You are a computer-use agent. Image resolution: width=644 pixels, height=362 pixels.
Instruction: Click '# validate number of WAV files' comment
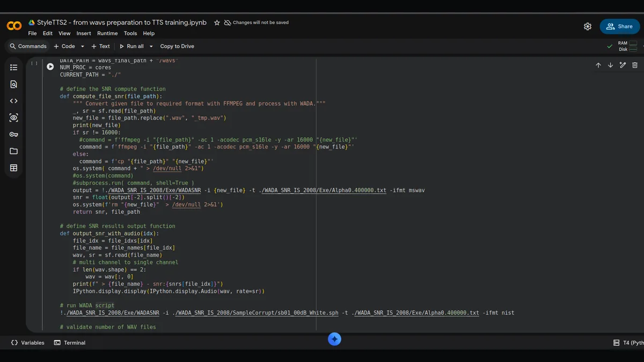point(108,327)
